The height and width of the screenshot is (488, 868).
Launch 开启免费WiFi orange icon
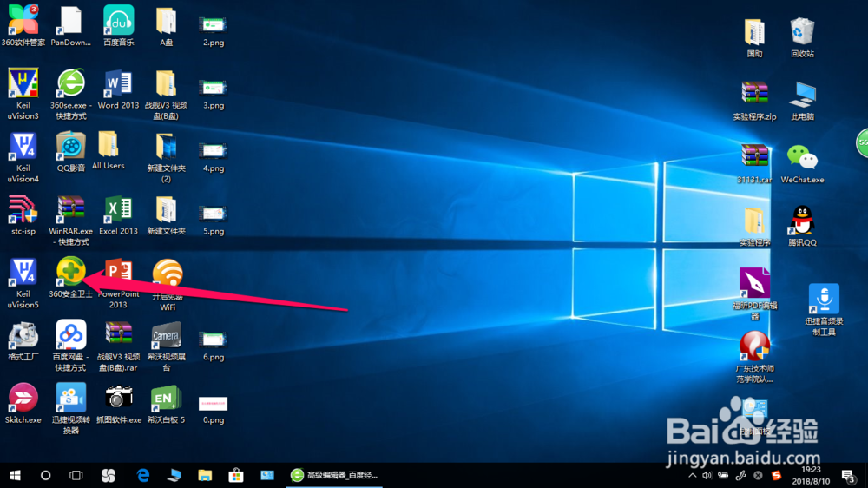pyautogui.click(x=168, y=274)
